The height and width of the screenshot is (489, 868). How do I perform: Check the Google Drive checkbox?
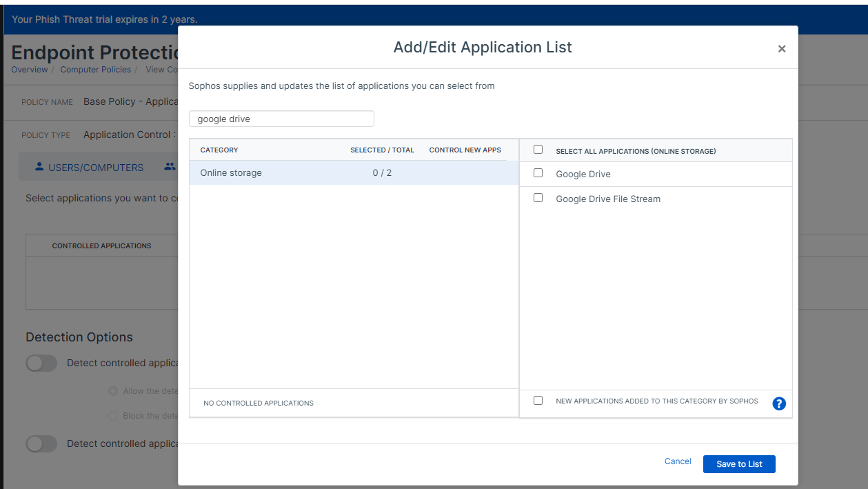[538, 173]
